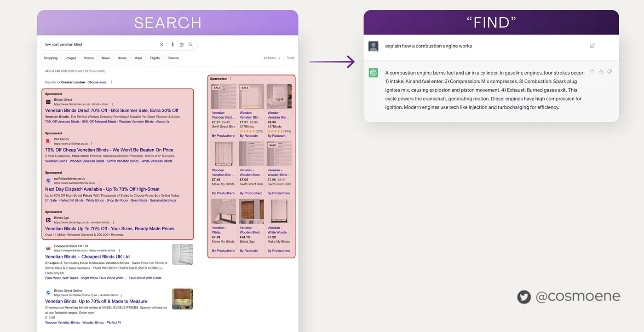Viewport: 644px width, 332px height.
Task: Open 70% Off Cheap Venetian Blinds ad
Action: 109,150
